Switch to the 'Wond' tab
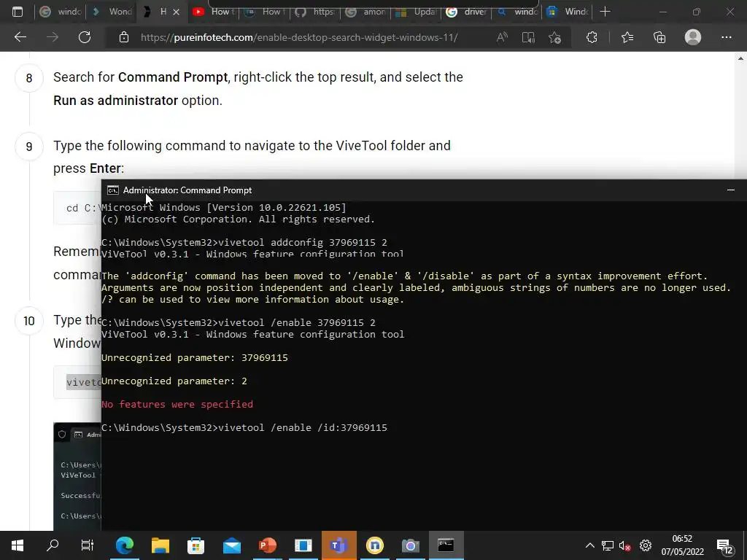This screenshot has width=747, height=560. coord(112,12)
